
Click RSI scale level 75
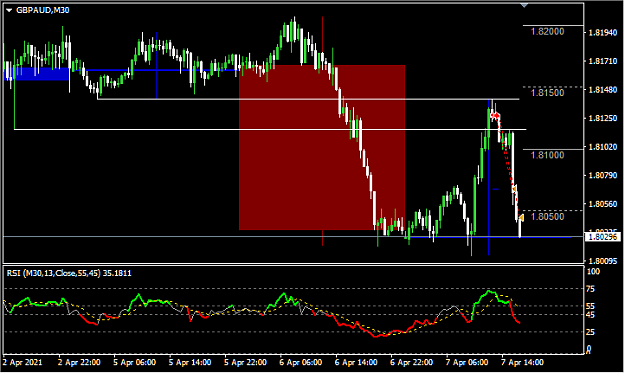click(x=590, y=289)
